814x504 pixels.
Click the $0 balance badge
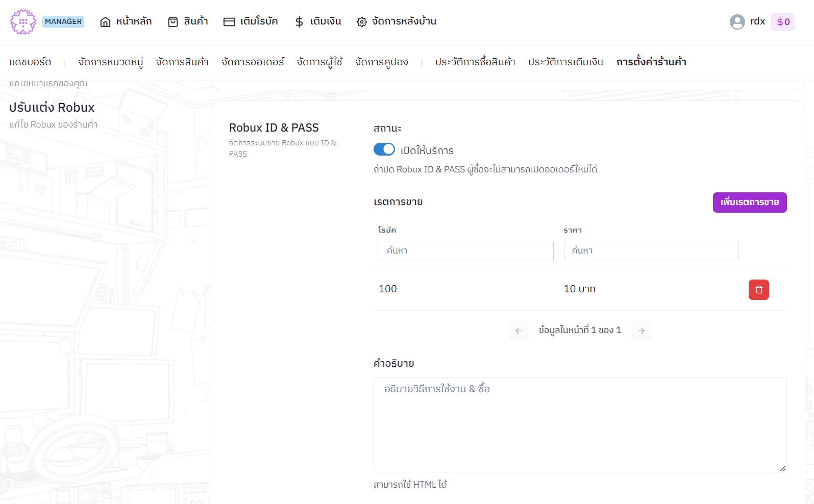[782, 22]
